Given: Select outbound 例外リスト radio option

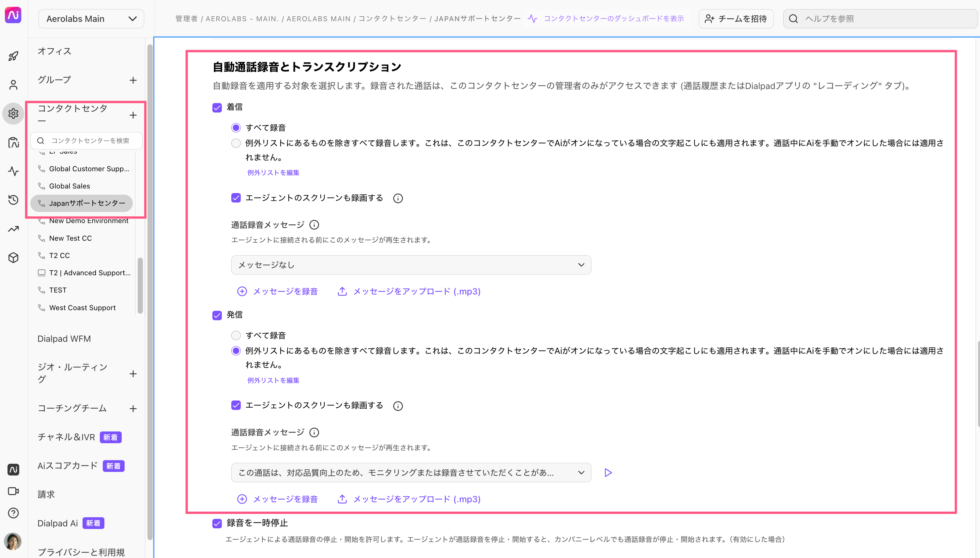Looking at the screenshot, I should coord(236,351).
